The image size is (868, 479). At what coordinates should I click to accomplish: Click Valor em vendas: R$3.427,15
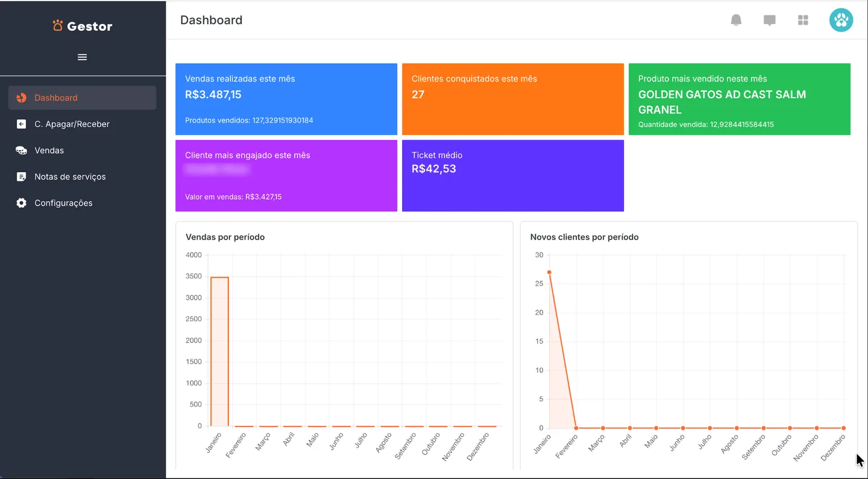(233, 197)
